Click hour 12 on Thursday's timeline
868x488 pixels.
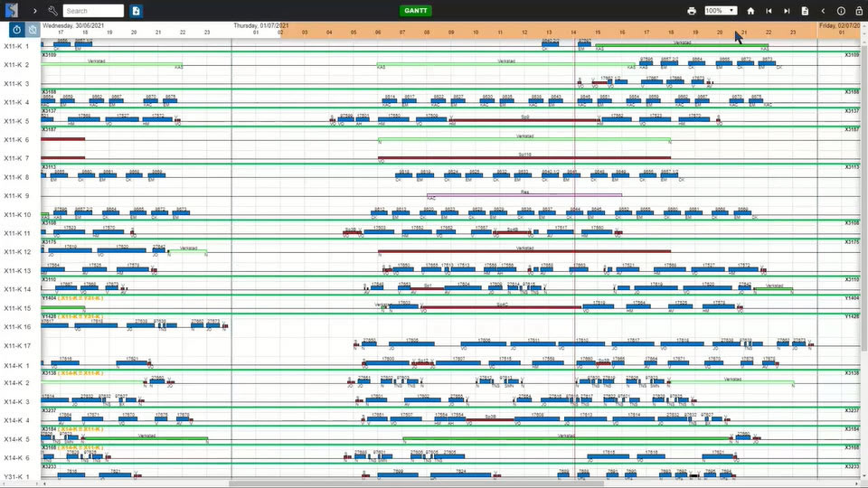(x=524, y=33)
